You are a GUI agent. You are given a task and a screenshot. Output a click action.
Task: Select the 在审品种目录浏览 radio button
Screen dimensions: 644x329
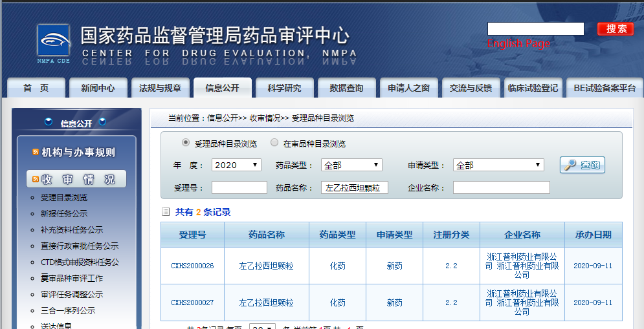(x=274, y=143)
